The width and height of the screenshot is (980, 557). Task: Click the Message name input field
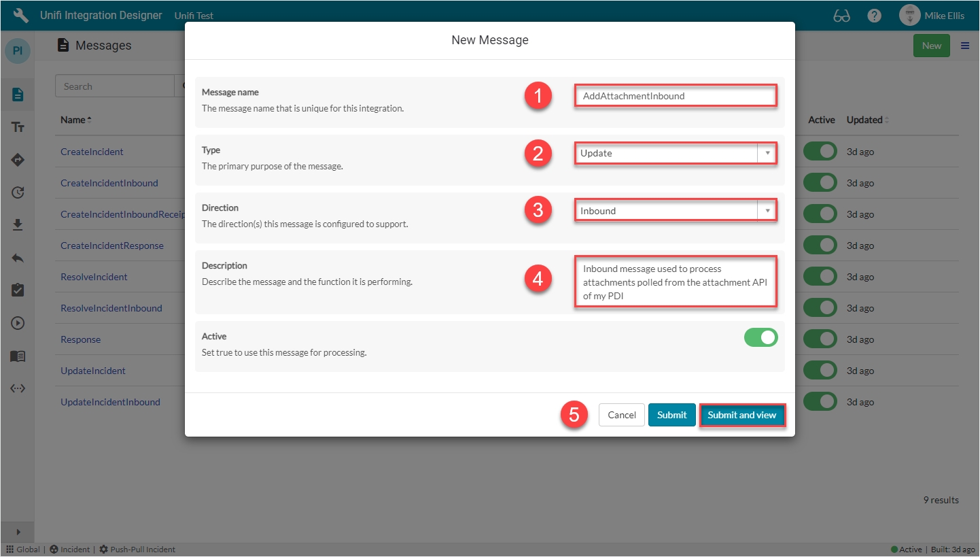pos(675,96)
